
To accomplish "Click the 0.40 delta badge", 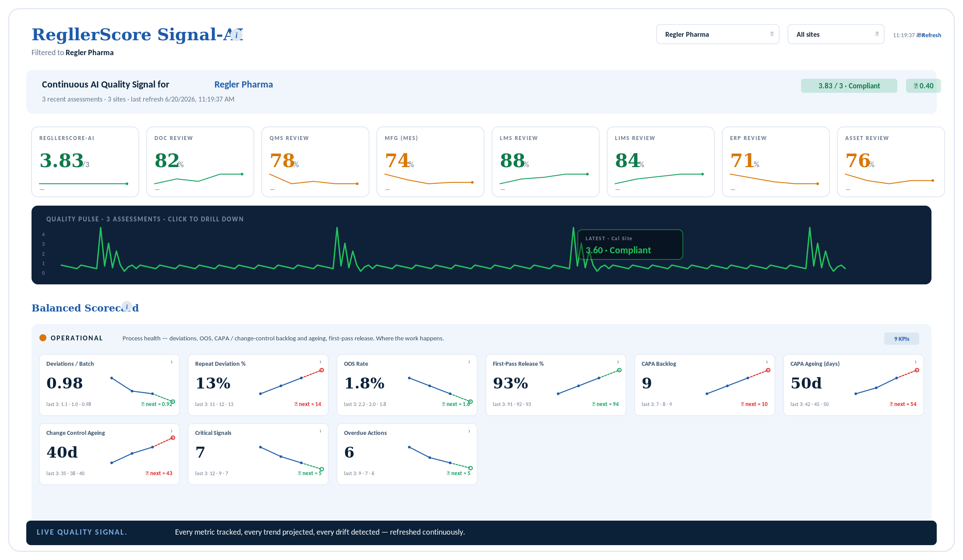I will click(924, 86).
